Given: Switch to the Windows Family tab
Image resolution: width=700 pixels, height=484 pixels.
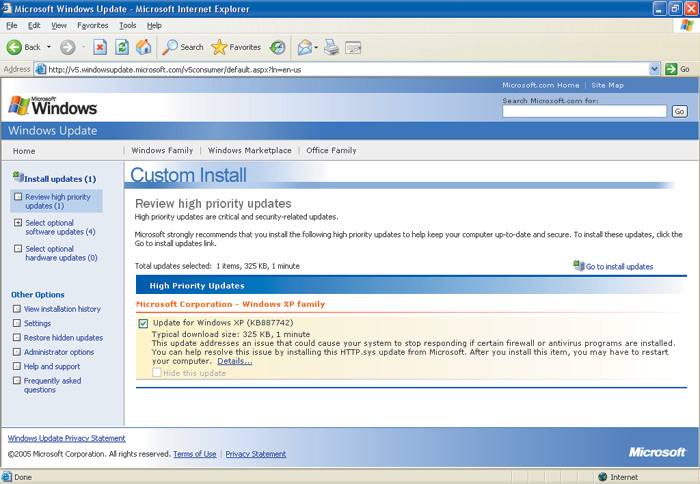Looking at the screenshot, I should tap(162, 150).
